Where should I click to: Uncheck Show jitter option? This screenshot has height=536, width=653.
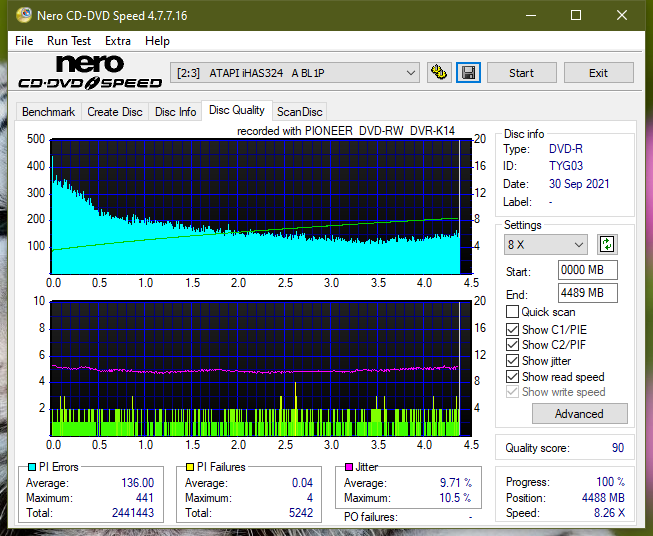[512, 360]
